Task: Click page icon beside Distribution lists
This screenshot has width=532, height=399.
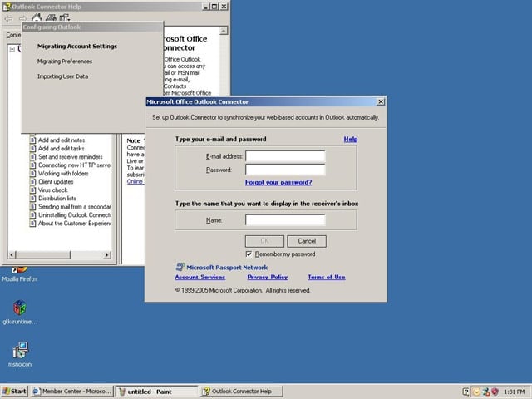Action: (32, 199)
